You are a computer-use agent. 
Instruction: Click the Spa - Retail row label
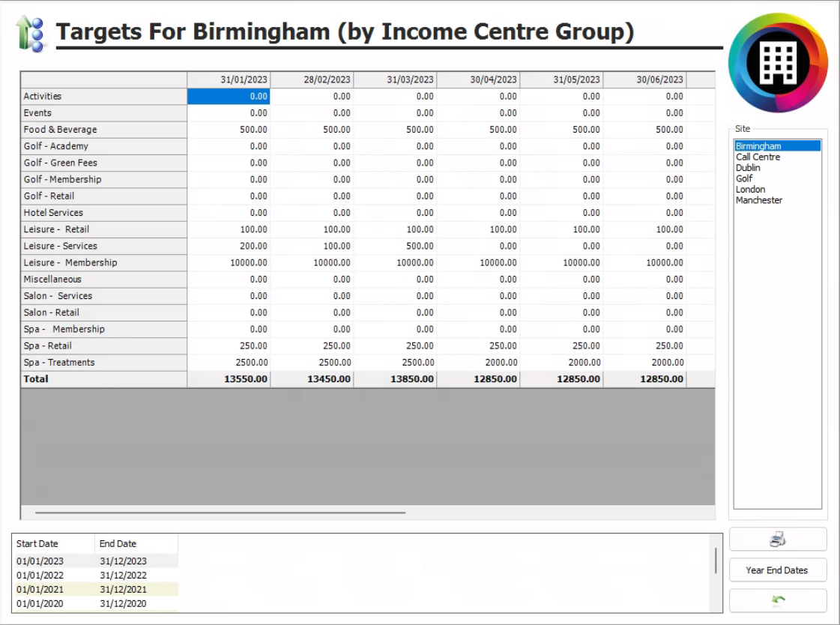point(104,345)
